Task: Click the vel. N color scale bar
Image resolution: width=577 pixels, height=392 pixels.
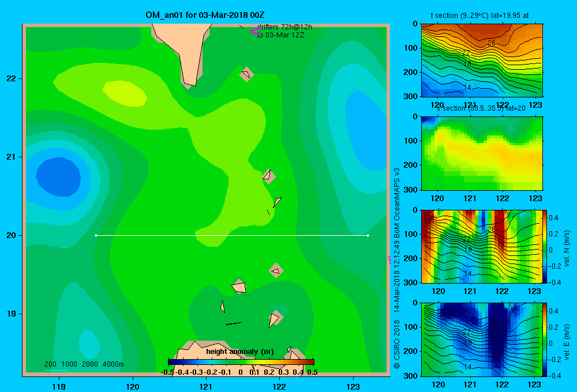Action: (545, 246)
